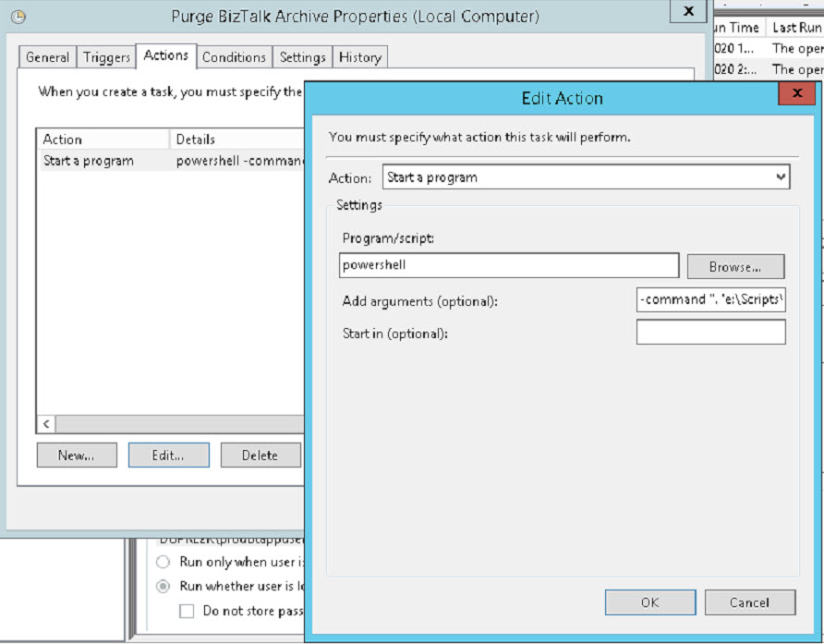
Task: Open the Action dropdown list
Action: (781, 177)
